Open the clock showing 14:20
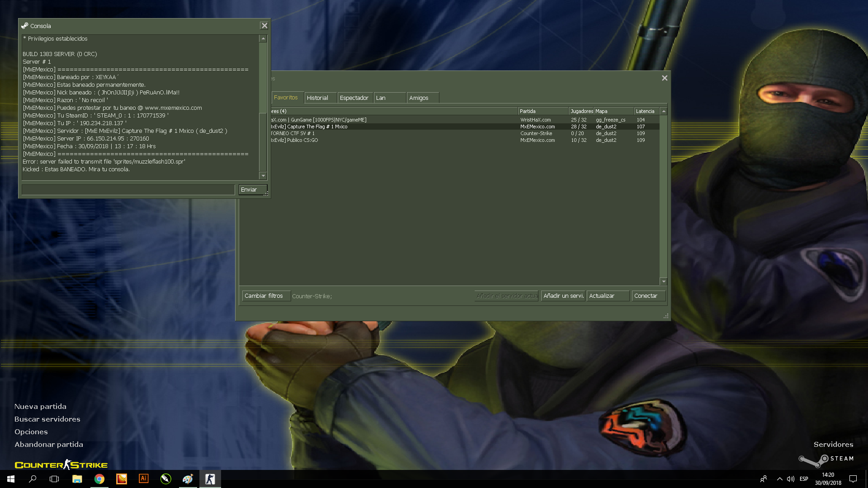Image resolution: width=868 pixels, height=488 pixels. point(828,479)
